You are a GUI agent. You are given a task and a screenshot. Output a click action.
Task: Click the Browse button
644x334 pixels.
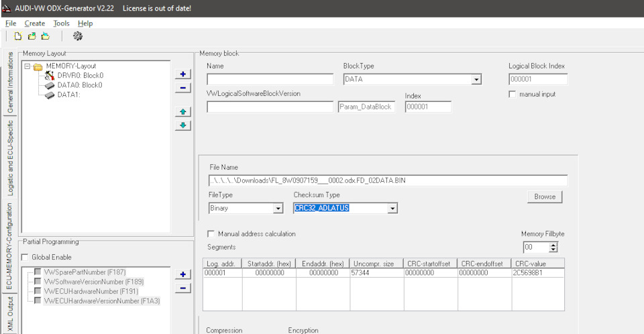tap(545, 197)
